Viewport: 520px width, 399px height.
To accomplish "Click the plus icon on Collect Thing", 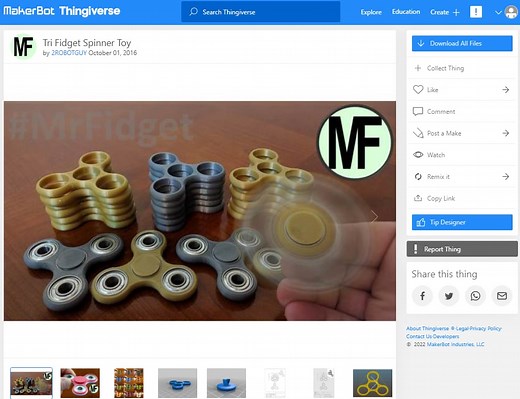I will pos(418,68).
